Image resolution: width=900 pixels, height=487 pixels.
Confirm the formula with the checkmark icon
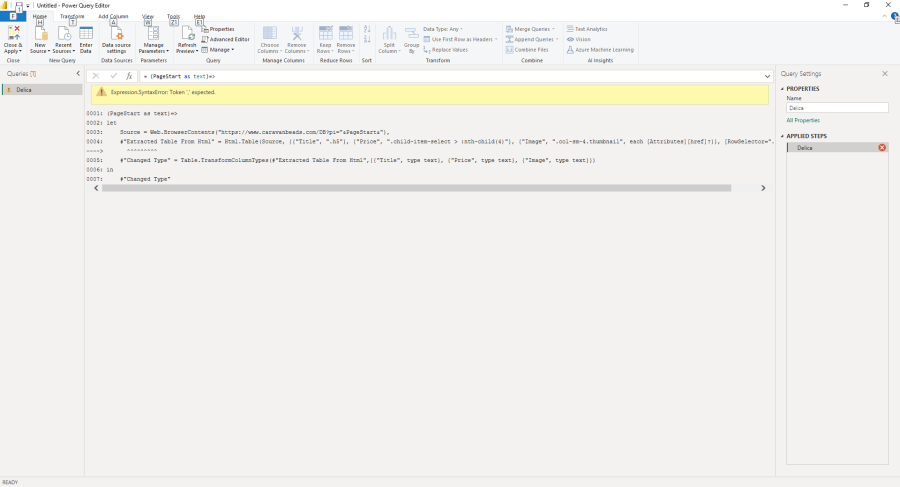point(113,76)
